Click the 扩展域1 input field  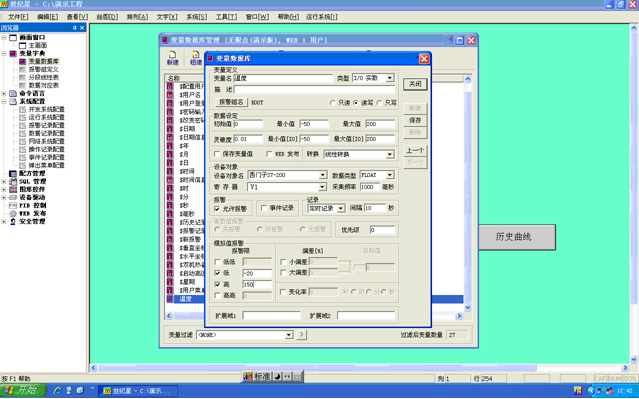[271, 316]
